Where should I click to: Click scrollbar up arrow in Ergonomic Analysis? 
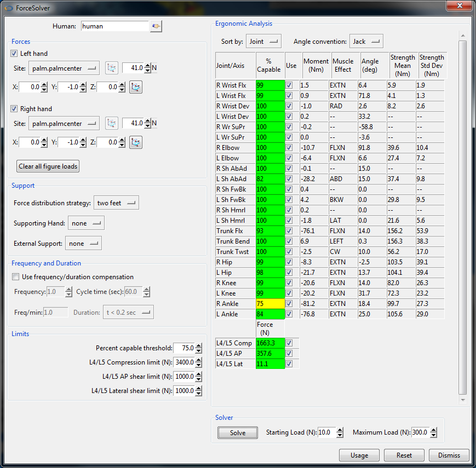click(x=463, y=36)
